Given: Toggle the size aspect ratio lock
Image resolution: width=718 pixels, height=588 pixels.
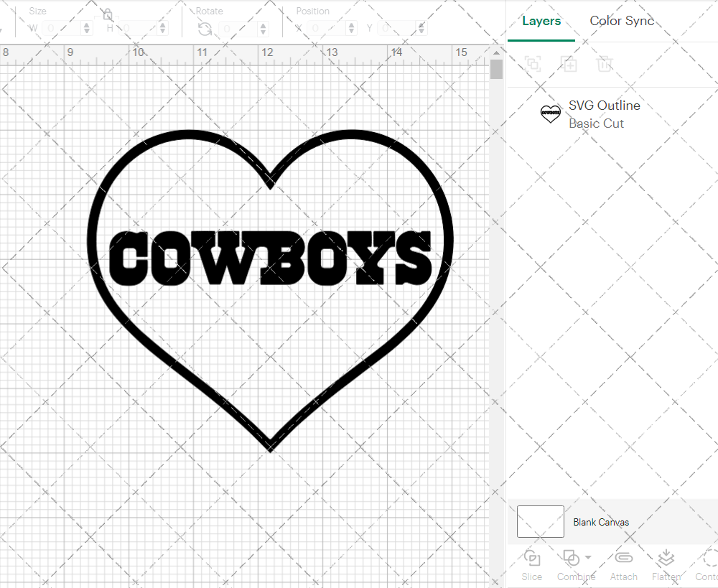Looking at the screenshot, I should pyautogui.click(x=106, y=14).
